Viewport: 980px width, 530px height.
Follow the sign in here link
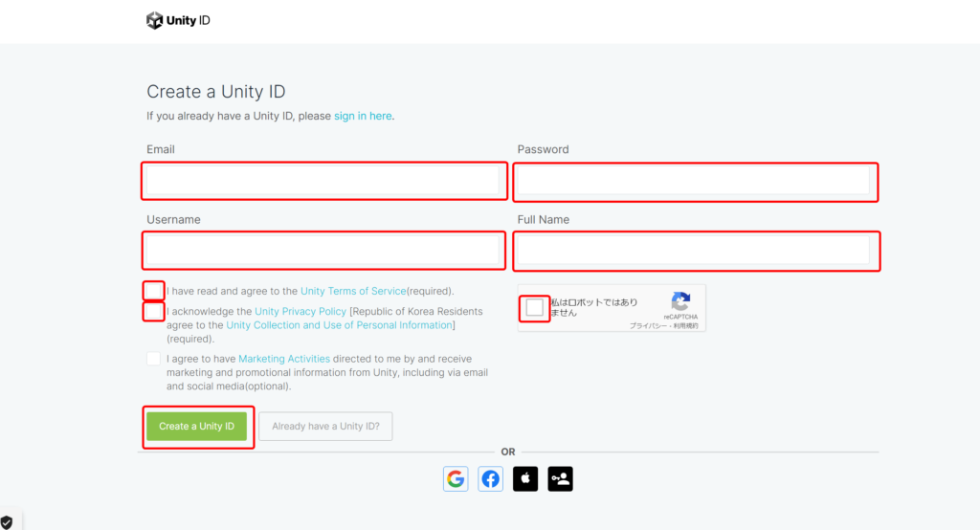[x=363, y=116]
